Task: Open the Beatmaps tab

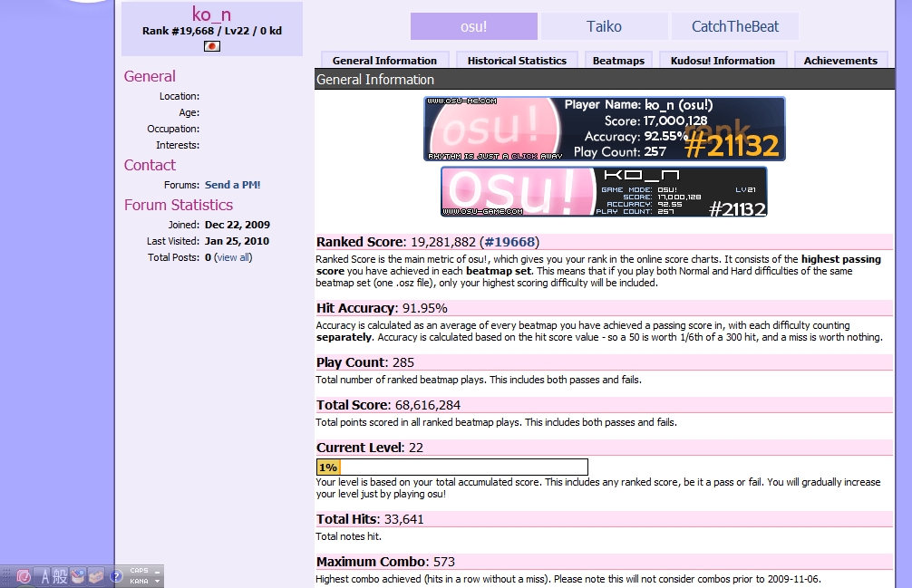Action: (618, 60)
